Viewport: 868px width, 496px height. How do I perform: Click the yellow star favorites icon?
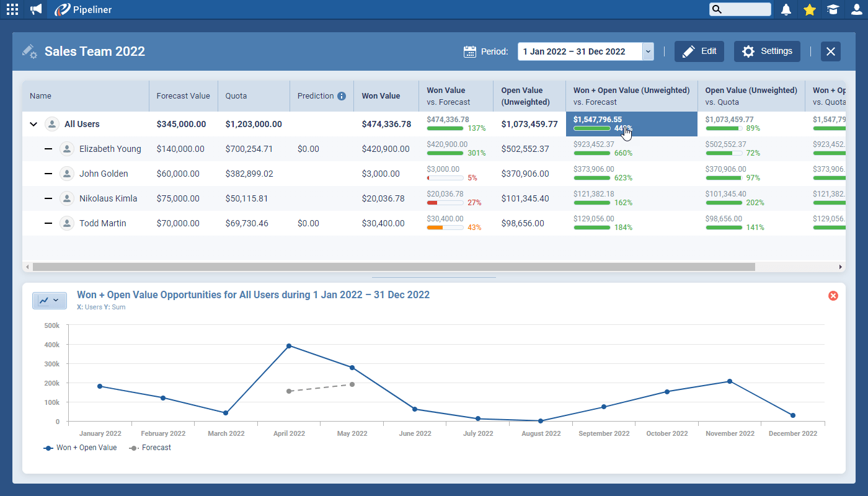[x=809, y=9]
